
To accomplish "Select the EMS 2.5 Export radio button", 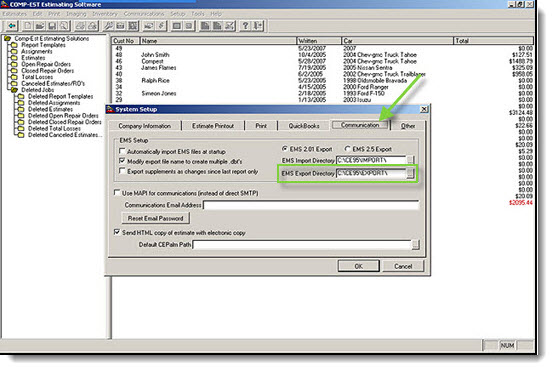I will click(347, 148).
